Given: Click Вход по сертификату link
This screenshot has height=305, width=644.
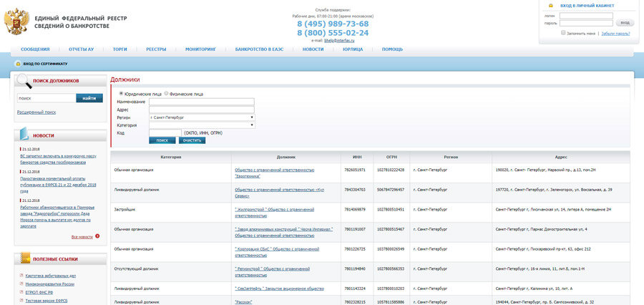Looking at the screenshot, I should tap(45, 64).
